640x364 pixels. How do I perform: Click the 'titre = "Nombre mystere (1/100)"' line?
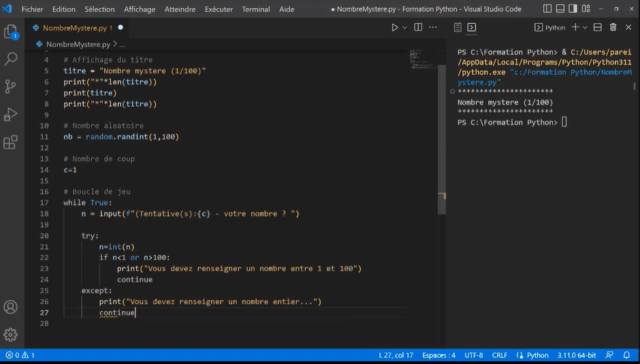click(x=134, y=71)
